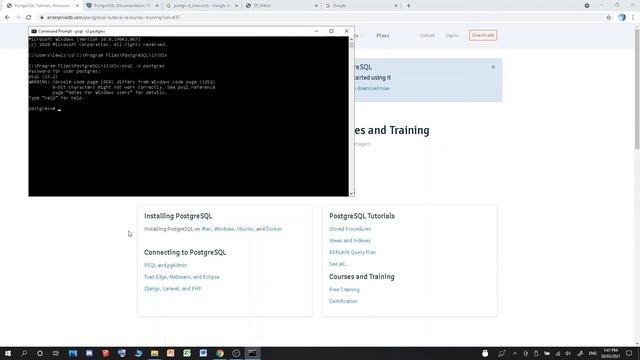Open the Chrome profile avatar
Image resolution: width=640 pixels, height=360 pixels.
[x=622, y=18]
